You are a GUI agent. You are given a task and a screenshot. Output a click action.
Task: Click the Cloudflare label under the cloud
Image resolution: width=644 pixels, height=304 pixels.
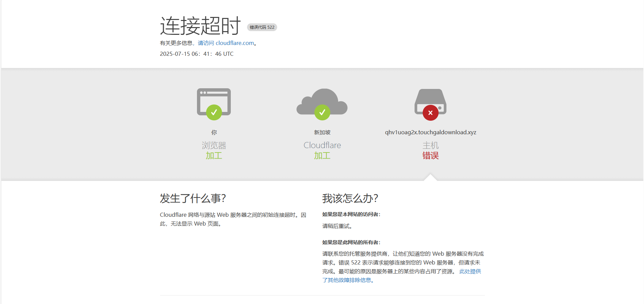pyautogui.click(x=322, y=145)
